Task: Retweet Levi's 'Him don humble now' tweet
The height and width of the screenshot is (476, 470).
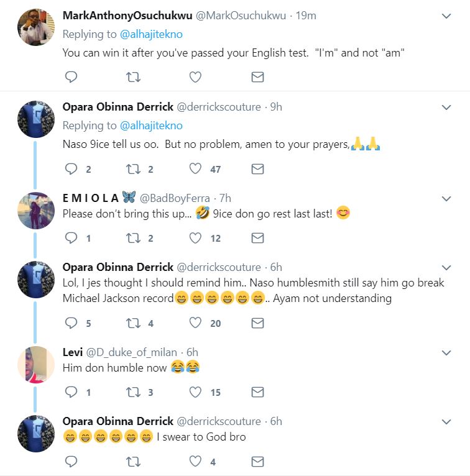Action: click(134, 392)
